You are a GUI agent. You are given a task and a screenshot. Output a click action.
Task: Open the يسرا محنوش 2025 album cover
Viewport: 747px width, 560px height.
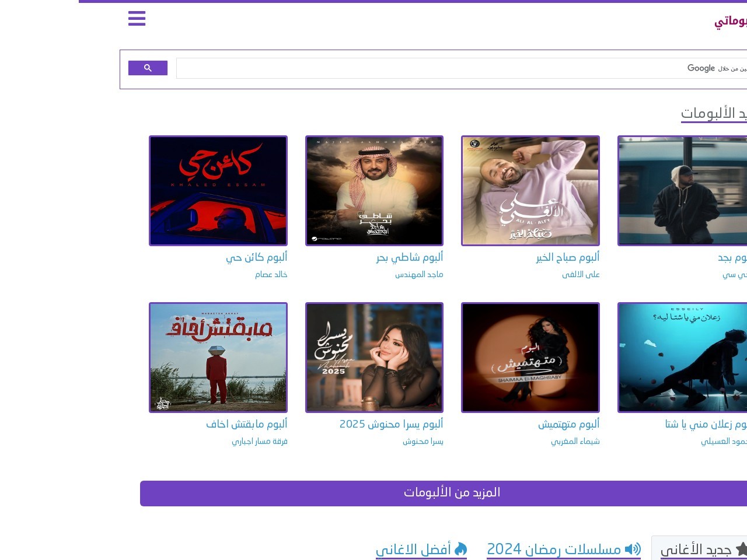click(374, 358)
